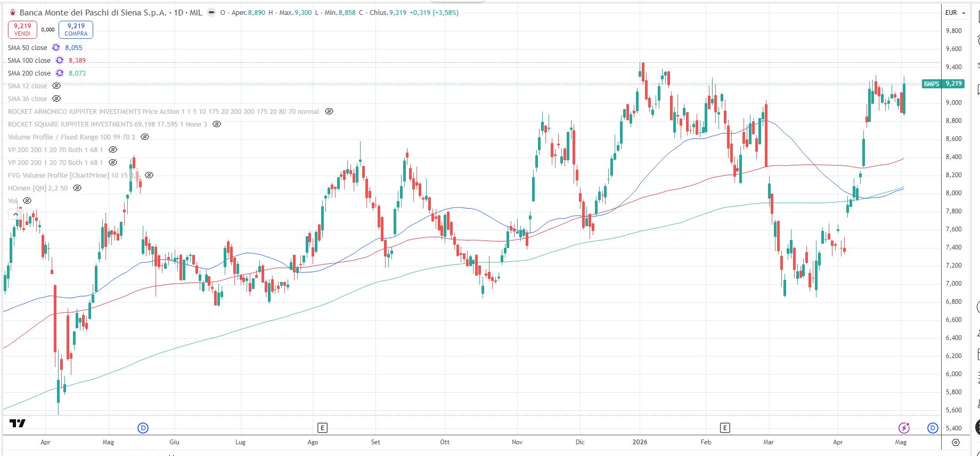Click the red VENDI sell button
980x456 pixels.
coord(22,29)
